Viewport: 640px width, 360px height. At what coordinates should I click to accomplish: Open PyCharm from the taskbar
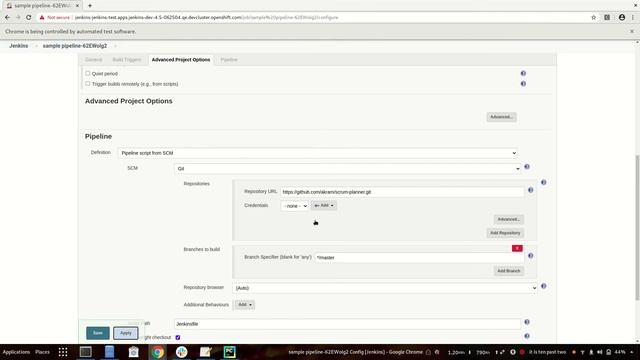coord(229,352)
